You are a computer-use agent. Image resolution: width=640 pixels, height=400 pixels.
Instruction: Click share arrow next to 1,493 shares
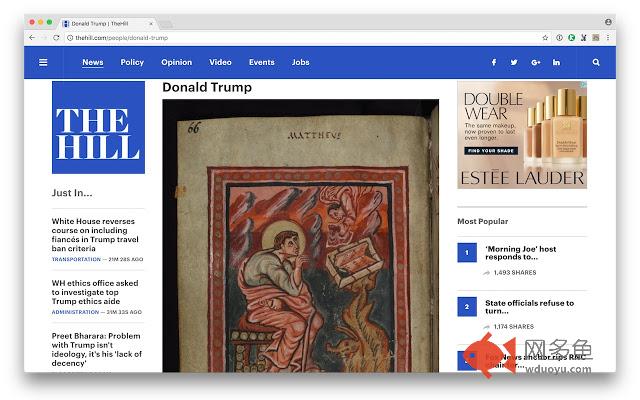pos(487,273)
